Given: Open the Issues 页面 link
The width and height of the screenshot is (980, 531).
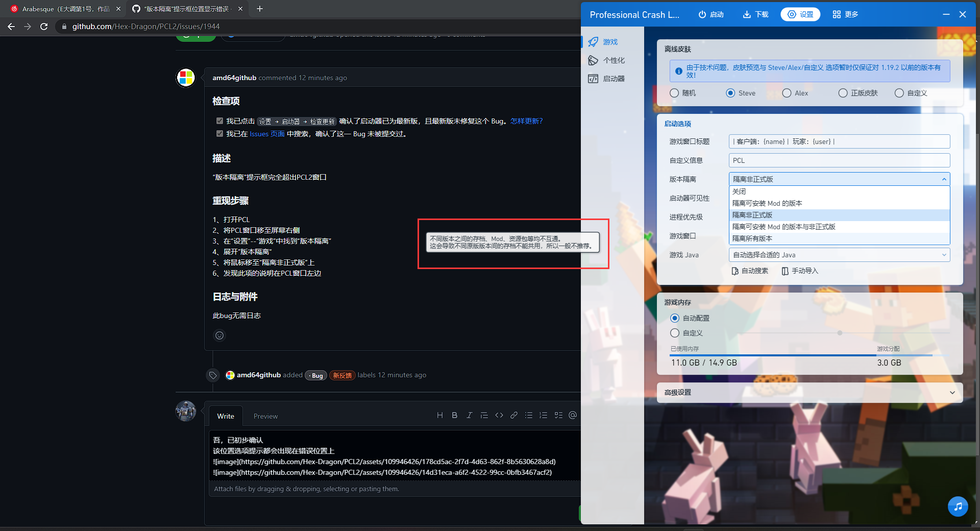Looking at the screenshot, I should (x=267, y=134).
